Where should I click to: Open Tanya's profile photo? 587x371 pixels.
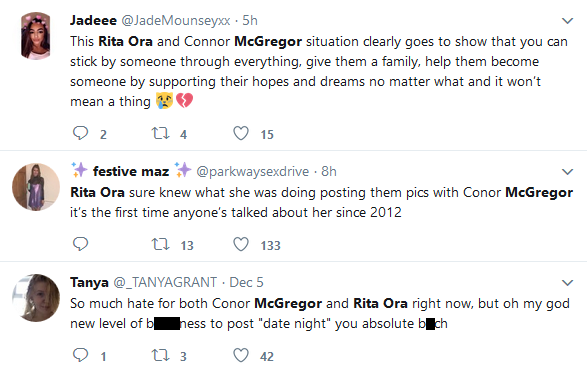tap(36, 298)
